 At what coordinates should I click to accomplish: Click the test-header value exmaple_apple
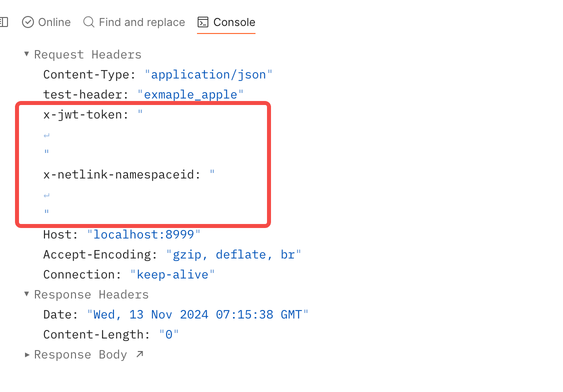tap(190, 94)
